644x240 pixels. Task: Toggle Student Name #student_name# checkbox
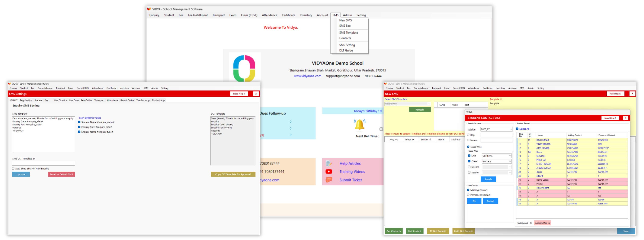tap(79, 122)
